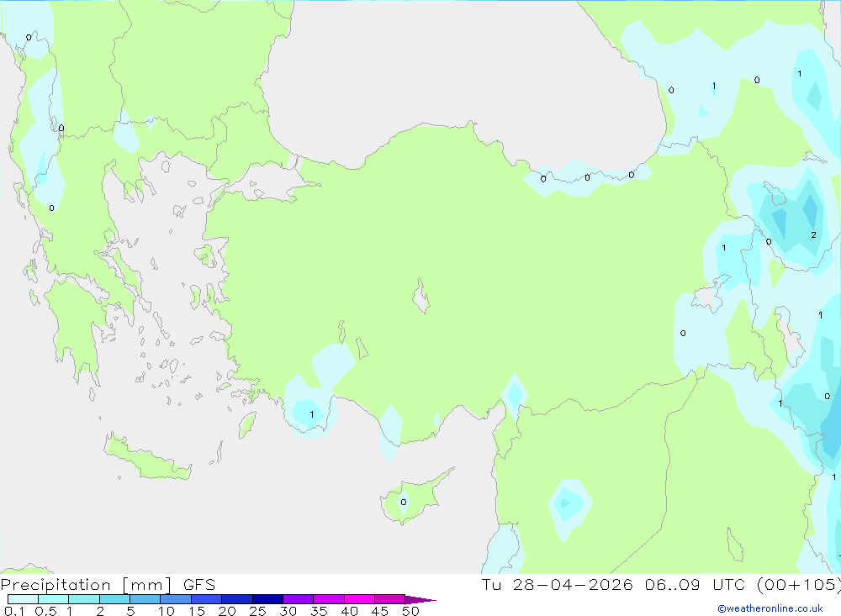841x616 pixels.
Task: Click the legend label '10'
Action: [x=167, y=611]
